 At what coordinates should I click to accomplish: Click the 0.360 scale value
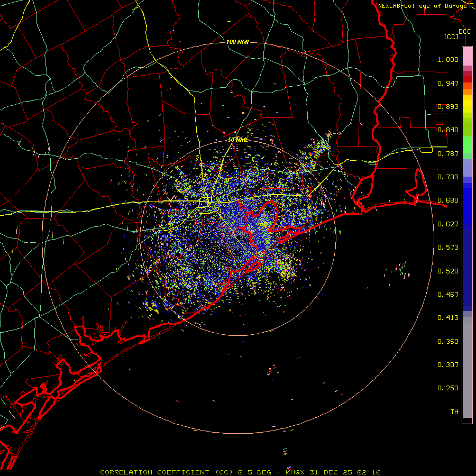(x=448, y=342)
